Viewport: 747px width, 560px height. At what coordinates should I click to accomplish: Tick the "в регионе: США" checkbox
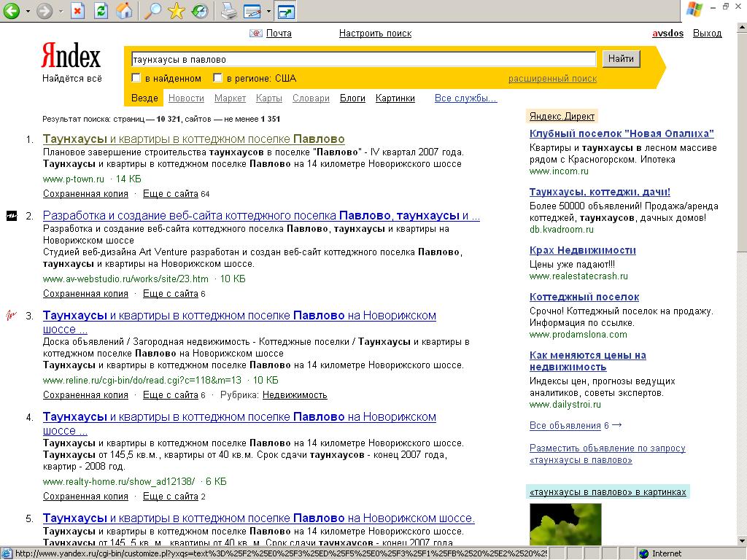pos(217,78)
